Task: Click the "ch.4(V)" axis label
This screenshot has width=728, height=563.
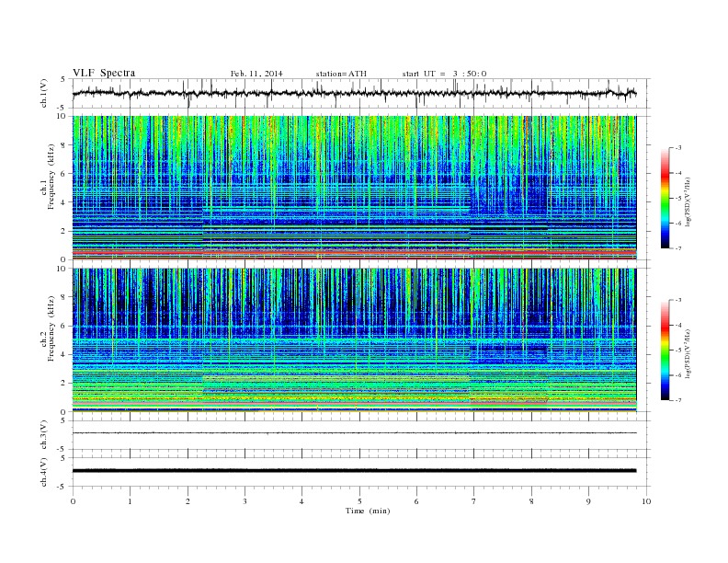Action: point(44,472)
